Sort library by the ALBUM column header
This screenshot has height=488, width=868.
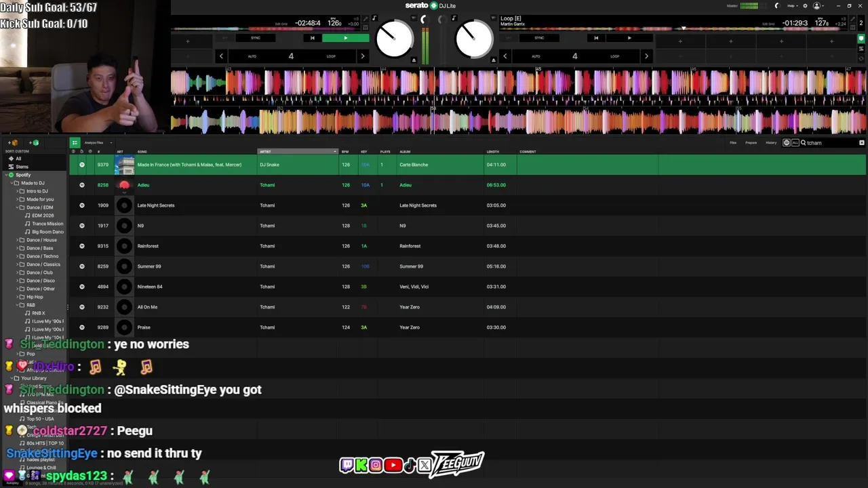[441, 151]
